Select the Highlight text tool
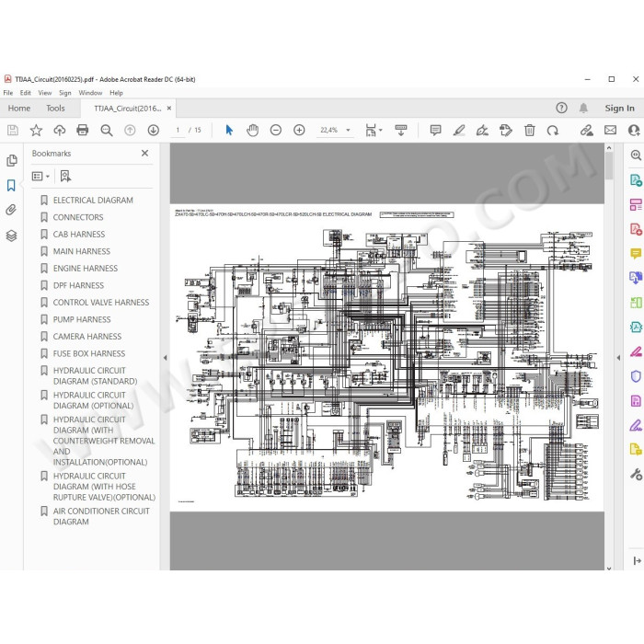644x644 pixels. 459,131
